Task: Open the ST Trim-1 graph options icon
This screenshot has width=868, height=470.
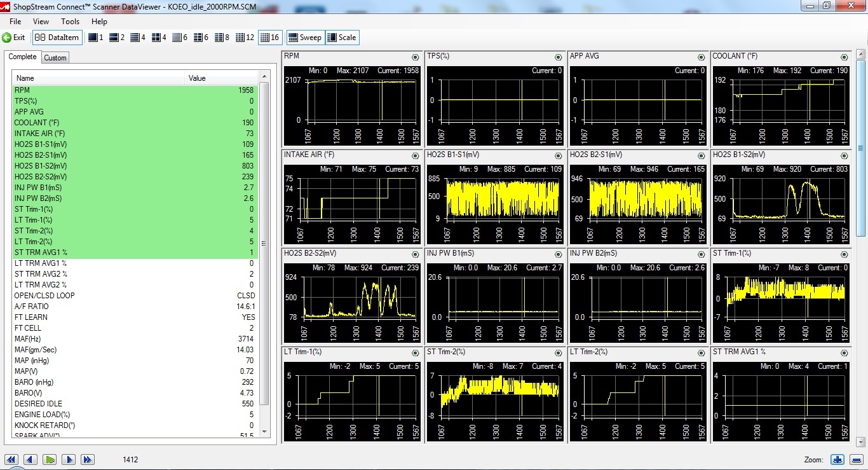Action: tap(844, 254)
